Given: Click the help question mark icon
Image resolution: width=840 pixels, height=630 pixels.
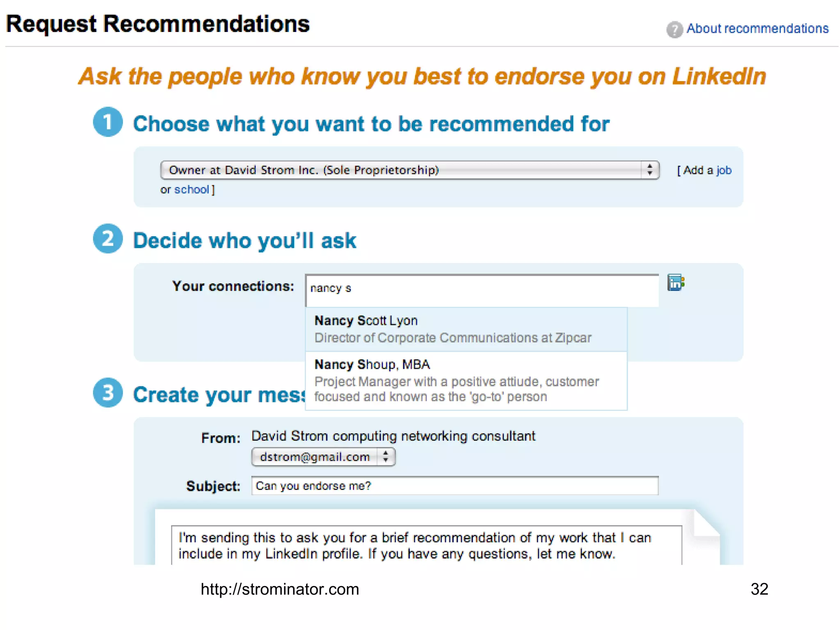Looking at the screenshot, I should pos(674,29).
